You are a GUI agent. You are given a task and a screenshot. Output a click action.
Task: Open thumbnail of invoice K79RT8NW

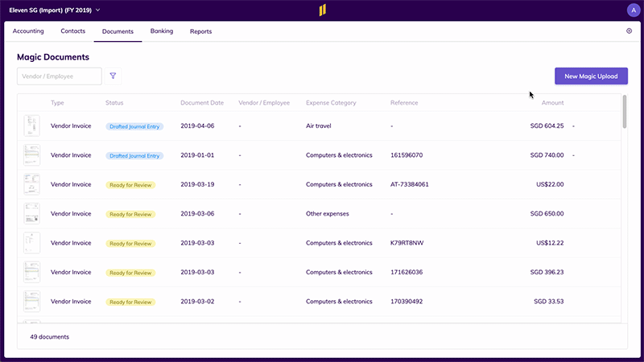(x=31, y=243)
